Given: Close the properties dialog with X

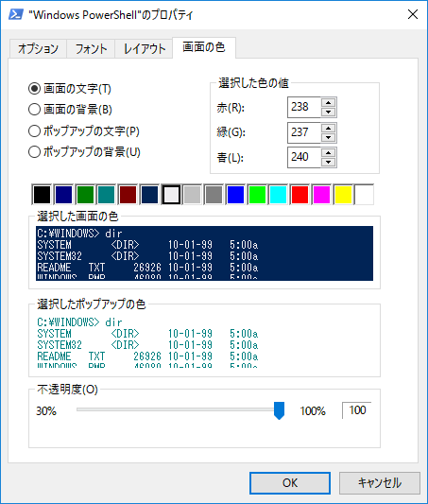Looking at the screenshot, I should coord(413,14).
